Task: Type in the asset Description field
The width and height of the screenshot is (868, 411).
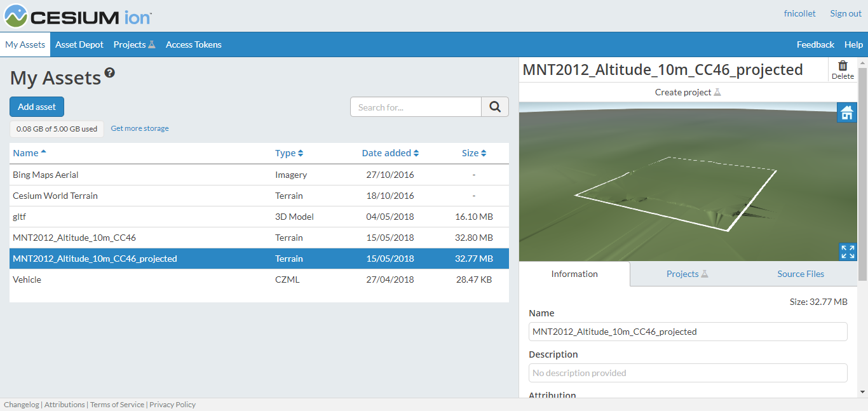Action: [x=688, y=372]
